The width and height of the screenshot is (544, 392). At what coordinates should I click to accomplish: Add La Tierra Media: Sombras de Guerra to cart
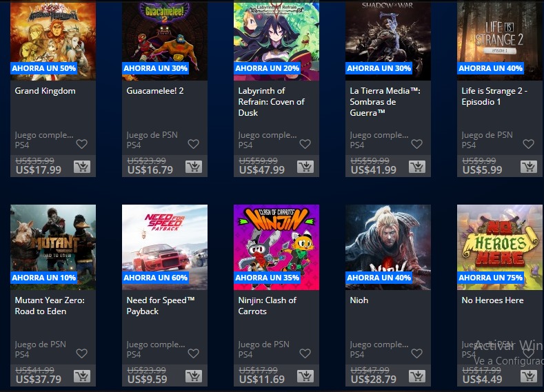pyautogui.click(x=417, y=167)
